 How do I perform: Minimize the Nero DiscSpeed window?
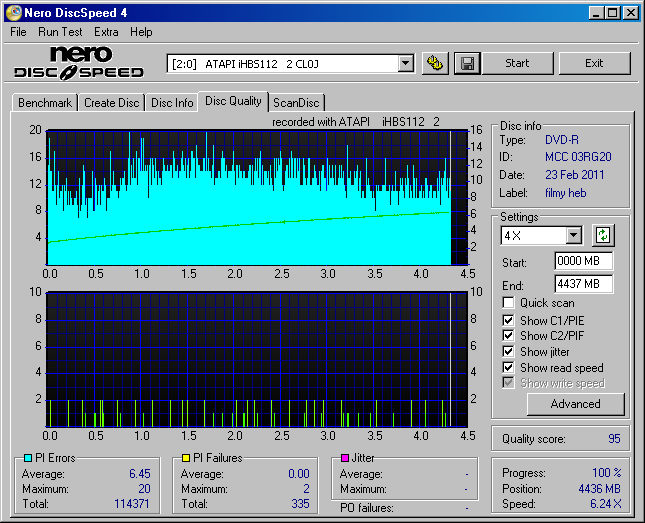tap(596, 13)
